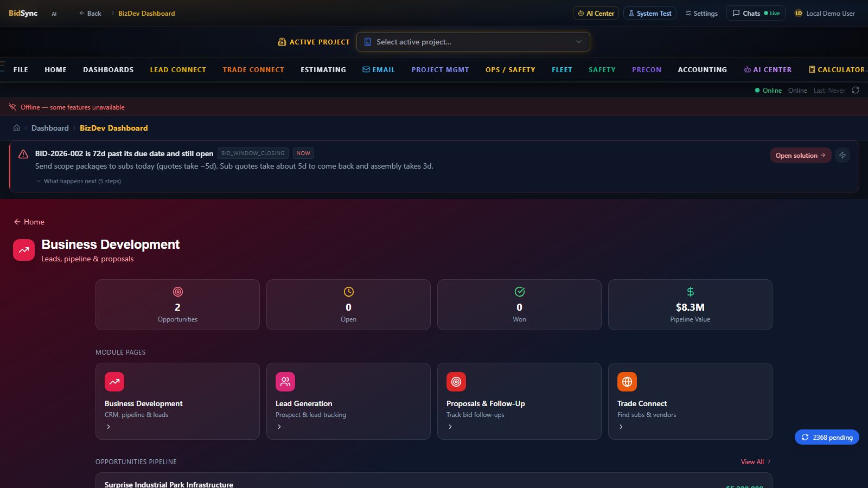The image size is (868, 488).
Task: Go Back using the top bar
Action: [90, 13]
